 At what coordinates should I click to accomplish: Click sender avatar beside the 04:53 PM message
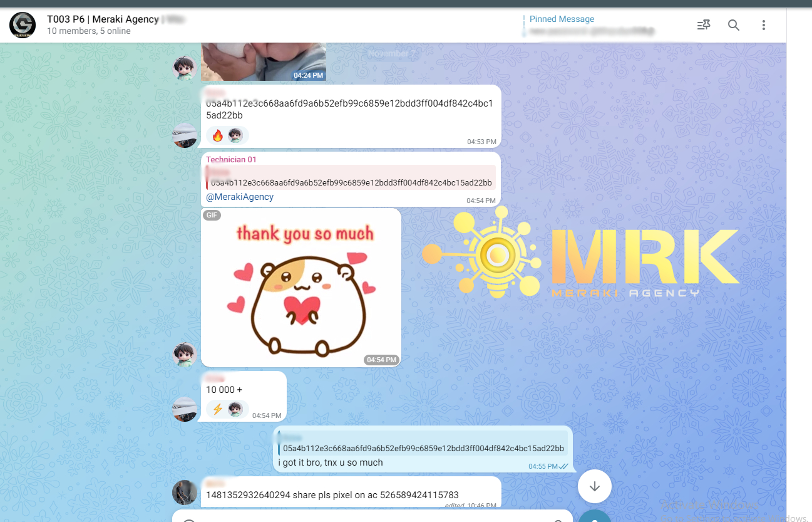pyautogui.click(x=185, y=135)
